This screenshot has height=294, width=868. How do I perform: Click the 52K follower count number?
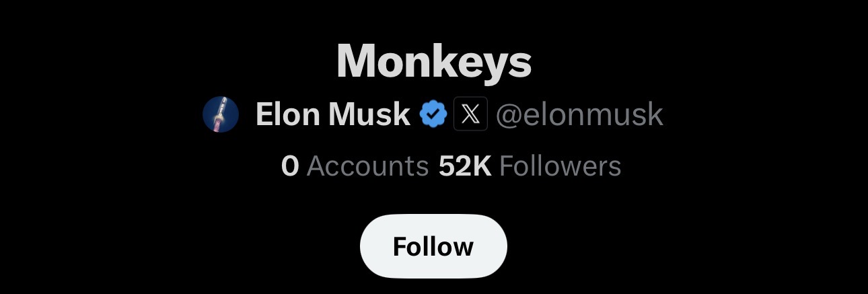tap(465, 166)
